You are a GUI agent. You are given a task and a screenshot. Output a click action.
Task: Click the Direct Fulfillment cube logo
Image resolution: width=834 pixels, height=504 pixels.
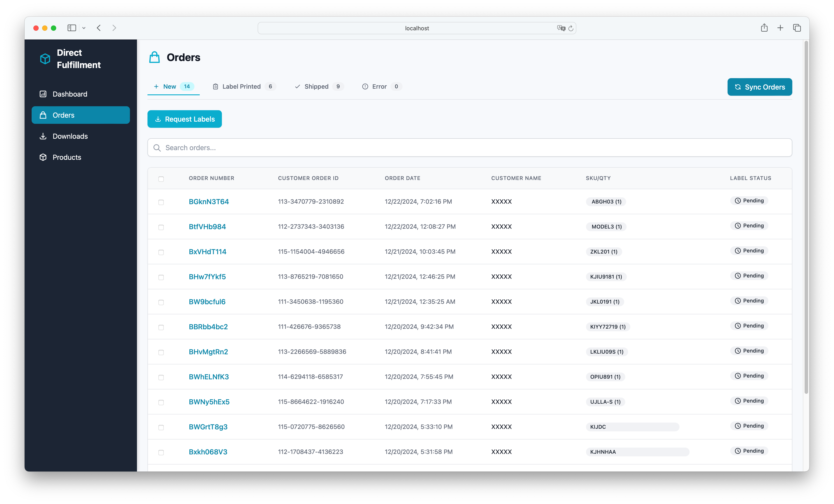(x=45, y=59)
